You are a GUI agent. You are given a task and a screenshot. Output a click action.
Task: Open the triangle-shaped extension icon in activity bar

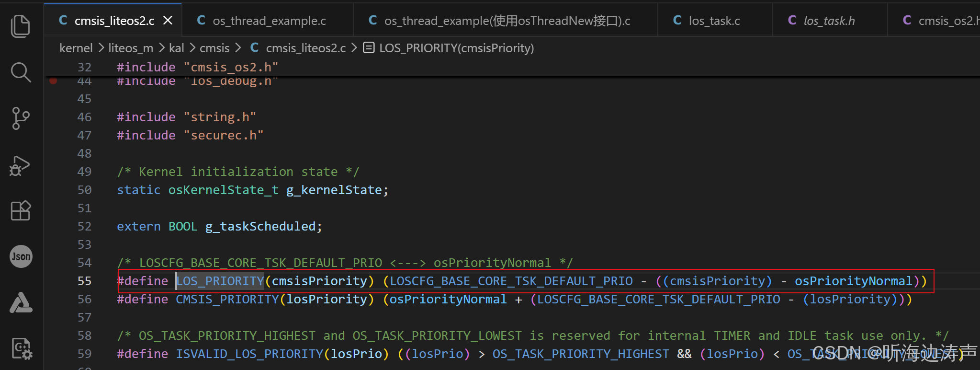tap(21, 302)
